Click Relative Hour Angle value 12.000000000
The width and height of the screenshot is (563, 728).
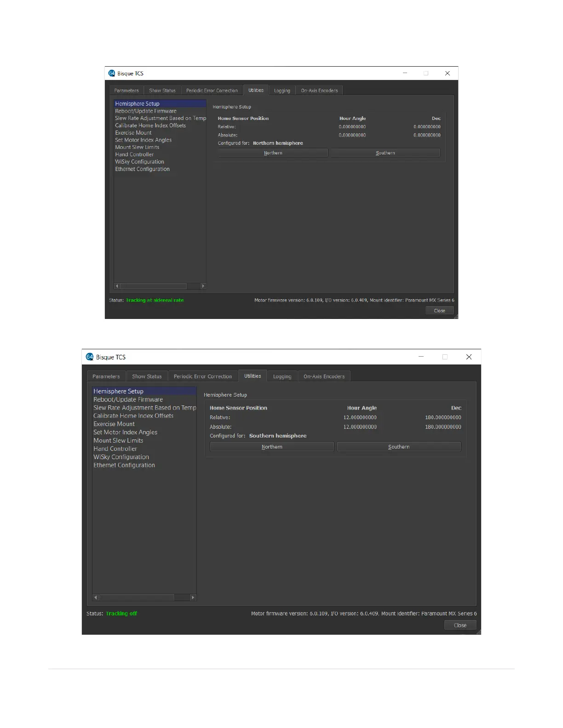360,418
